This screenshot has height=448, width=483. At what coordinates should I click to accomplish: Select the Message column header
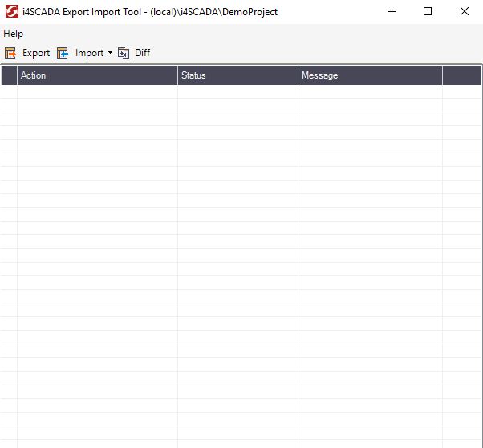[370, 75]
